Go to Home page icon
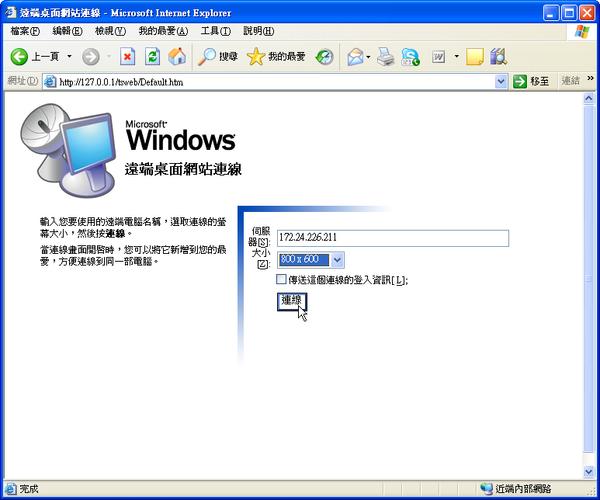This screenshot has width=600, height=500. (177, 57)
